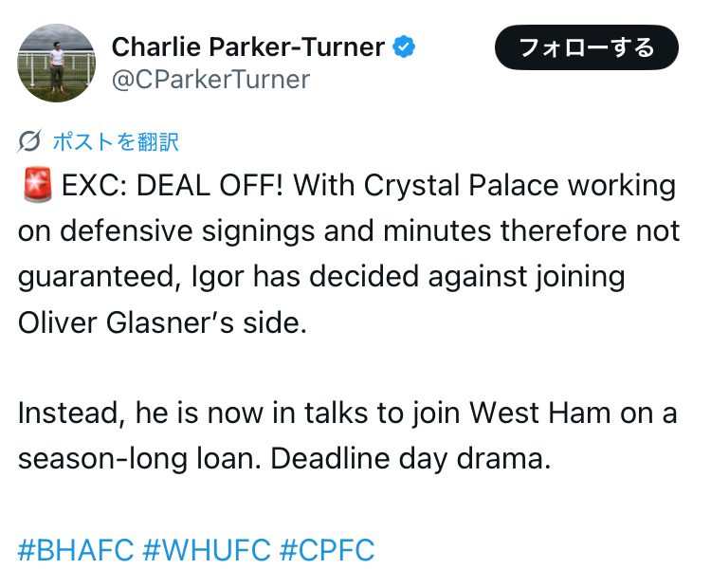Click the "Deadline day drama." sentence
Screen dimensions: 711x588
click(x=410, y=459)
